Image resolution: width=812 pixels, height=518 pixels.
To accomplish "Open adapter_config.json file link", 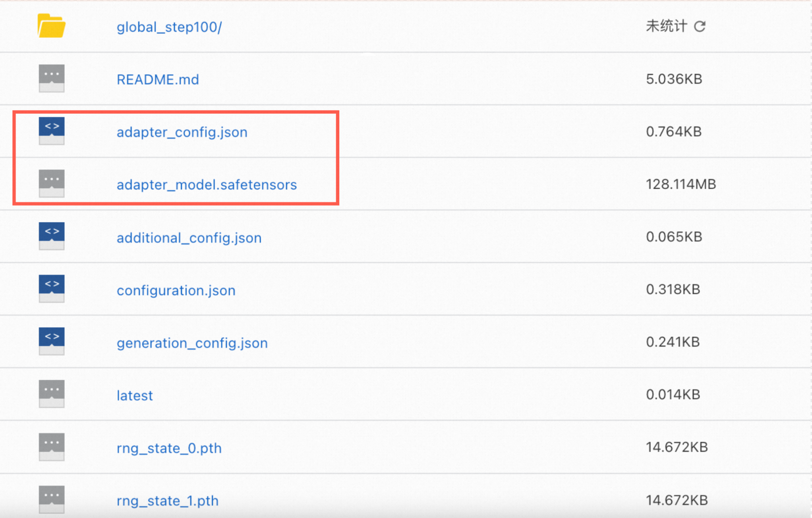I will point(182,132).
